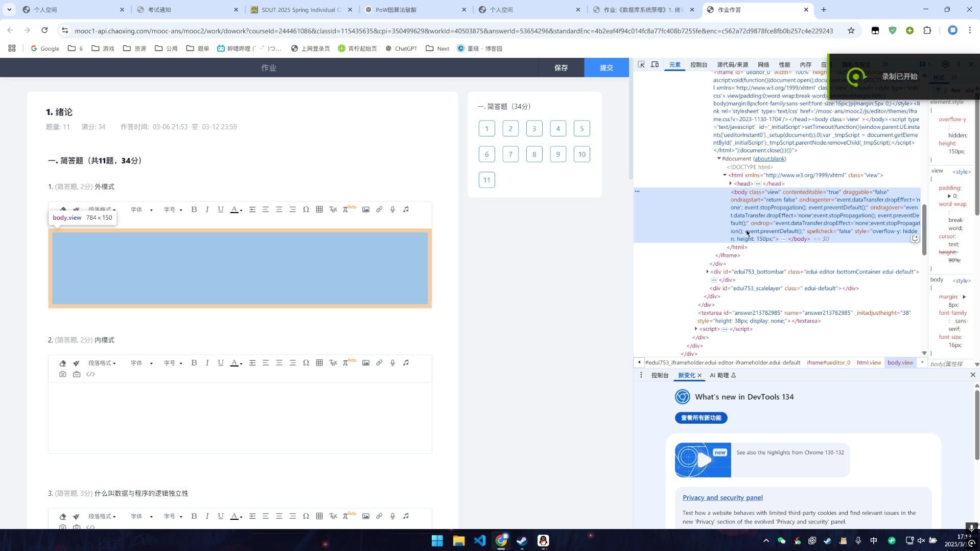Open the π beta formula editor in question 2
The width and height of the screenshot is (980, 551).
point(349,362)
